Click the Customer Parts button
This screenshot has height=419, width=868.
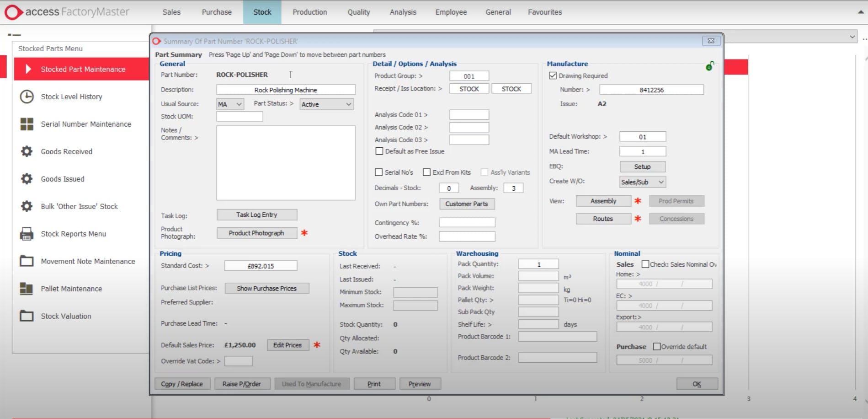tap(467, 204)
